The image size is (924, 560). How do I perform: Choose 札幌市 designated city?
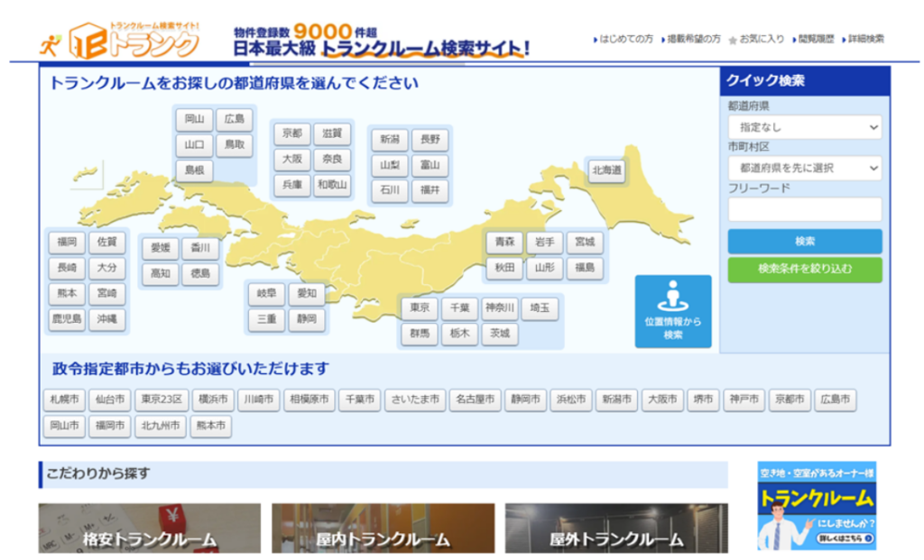click(64, 399)
